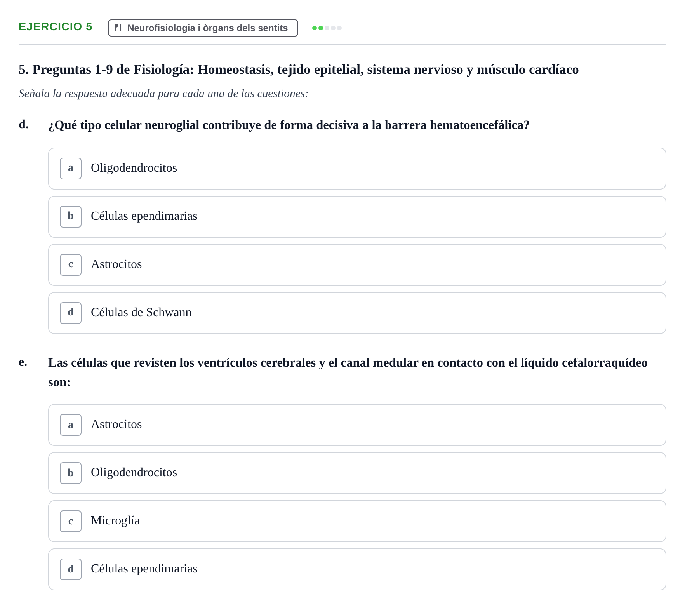
Task: Click the EJERCICIO 5 heading
Action: (x=56, y=27)
